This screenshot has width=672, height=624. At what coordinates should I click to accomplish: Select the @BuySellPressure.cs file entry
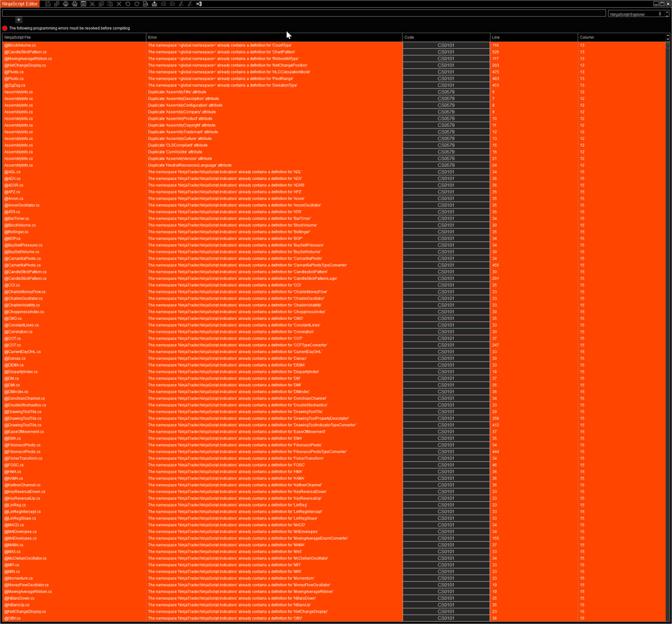tap(23, 245)
